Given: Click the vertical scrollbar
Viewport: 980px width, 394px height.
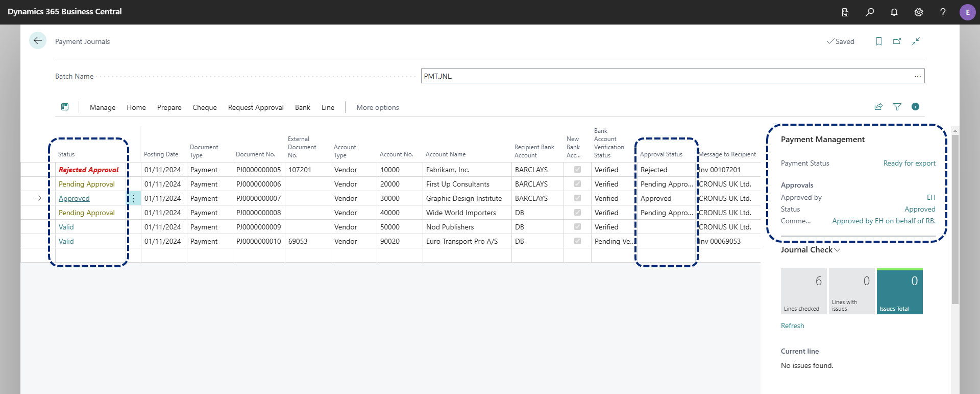Looking at the screenshot, I should coord(955,220).
